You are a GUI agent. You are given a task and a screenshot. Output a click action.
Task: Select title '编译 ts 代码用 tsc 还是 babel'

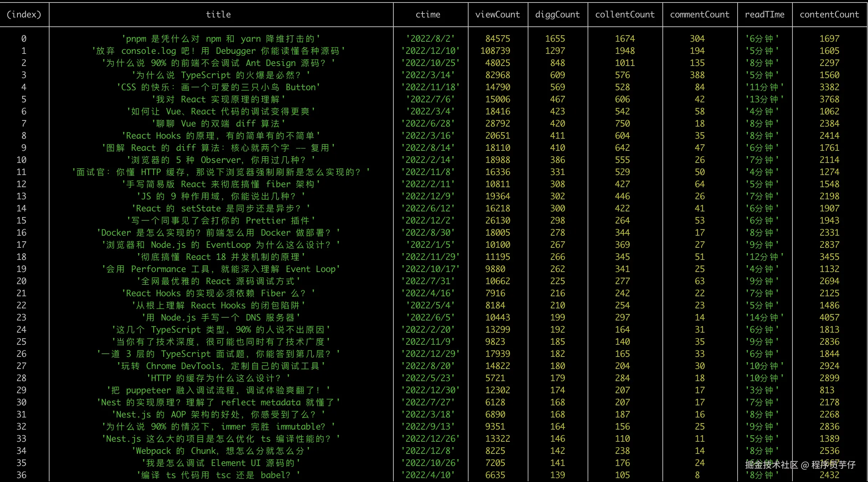(218, 475)
